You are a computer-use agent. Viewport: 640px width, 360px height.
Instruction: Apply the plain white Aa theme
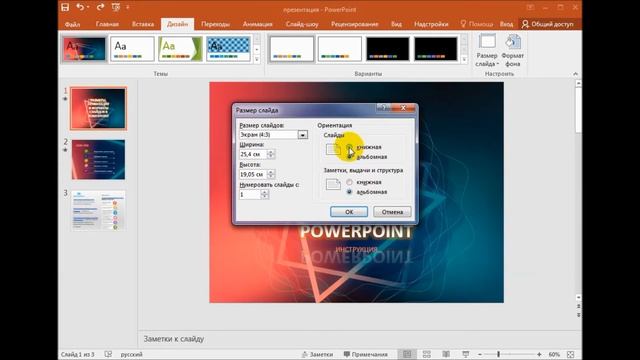(132, 49)
